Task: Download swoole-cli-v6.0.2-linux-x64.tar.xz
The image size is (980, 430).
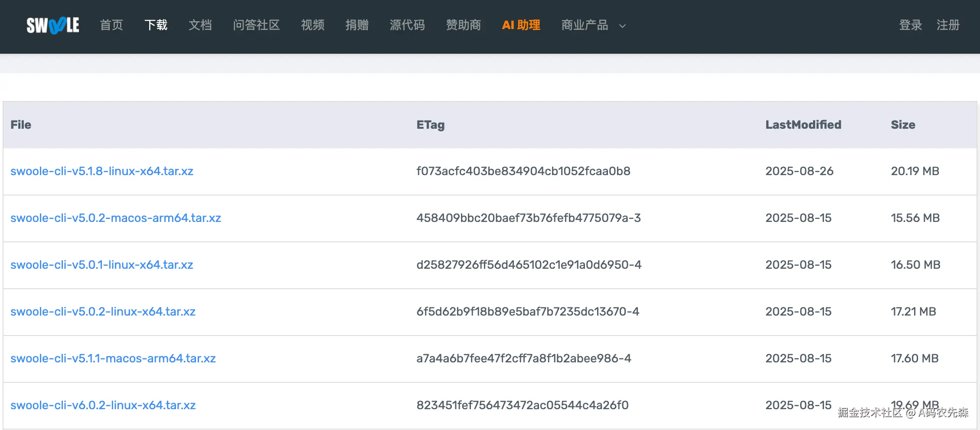Action: 103,405
